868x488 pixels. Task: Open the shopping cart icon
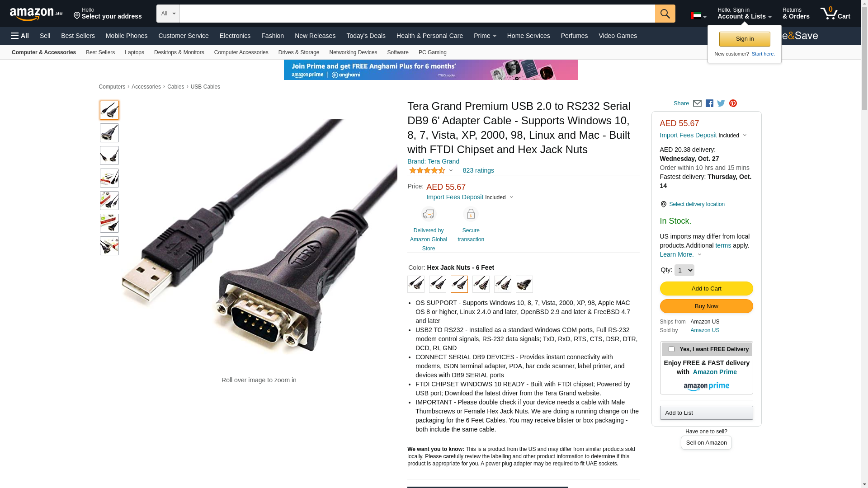click(x=835, y=14)
